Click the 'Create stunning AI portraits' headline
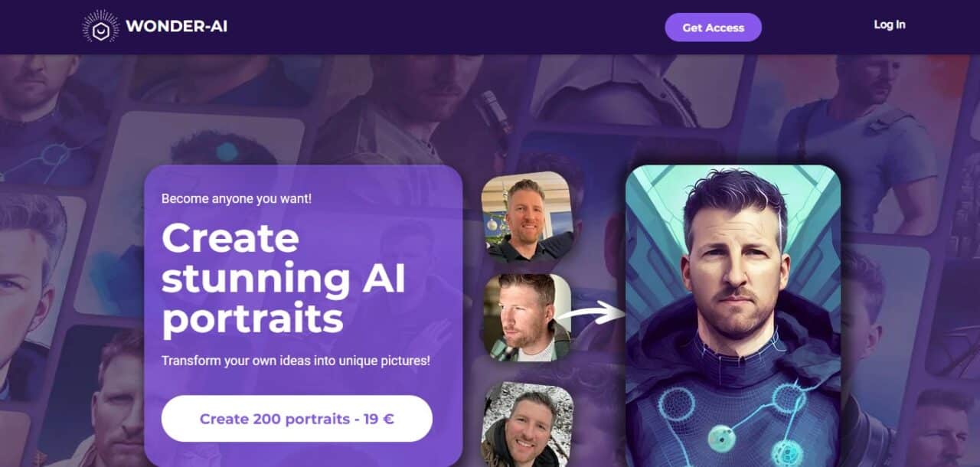 click(x=283, y=279)
